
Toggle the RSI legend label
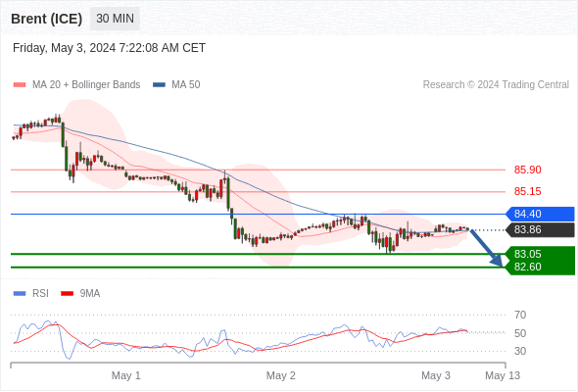(40, 294)
